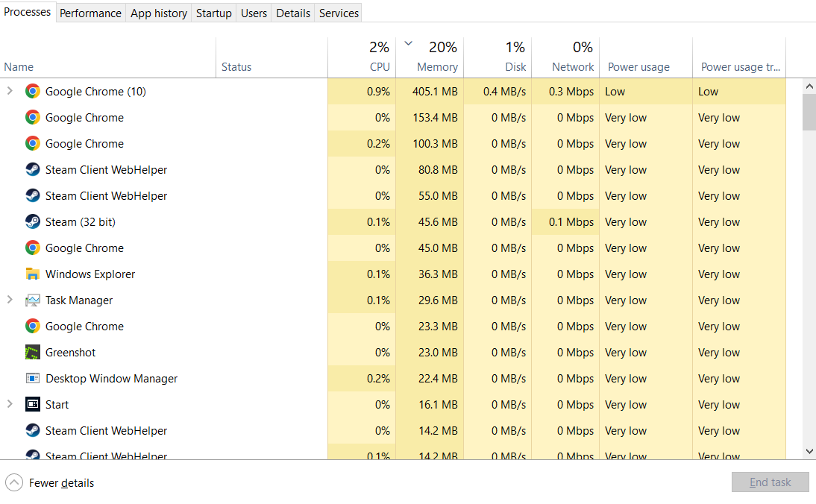816x504 pixels.
Task: Go to the App history tab
Action: pos(159,13)
